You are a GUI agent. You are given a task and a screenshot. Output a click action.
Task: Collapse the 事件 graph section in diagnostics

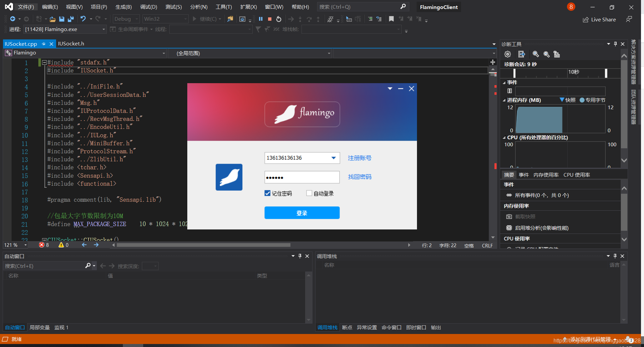point(504,82)
